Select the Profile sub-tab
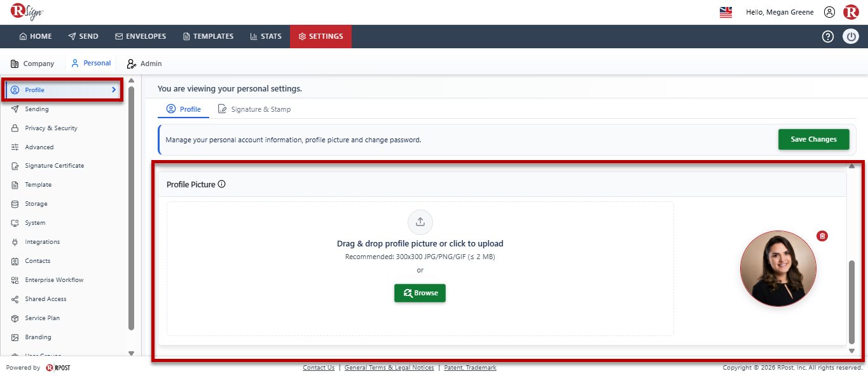868x376 pixels. [x=184, y=109]
